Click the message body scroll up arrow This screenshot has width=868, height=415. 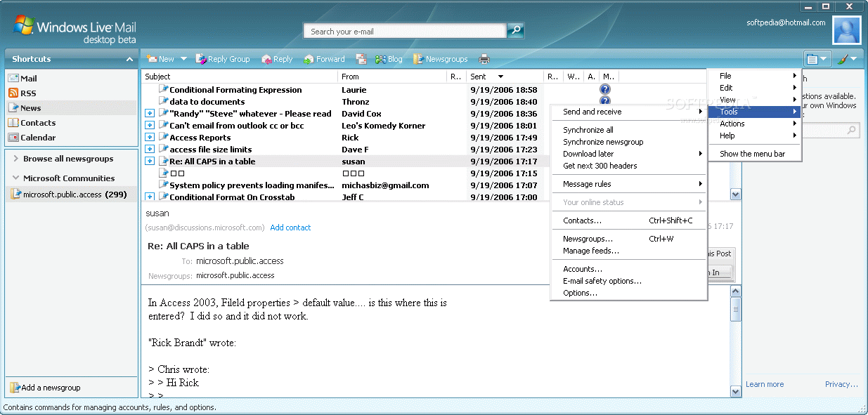(x=736, y=291)
